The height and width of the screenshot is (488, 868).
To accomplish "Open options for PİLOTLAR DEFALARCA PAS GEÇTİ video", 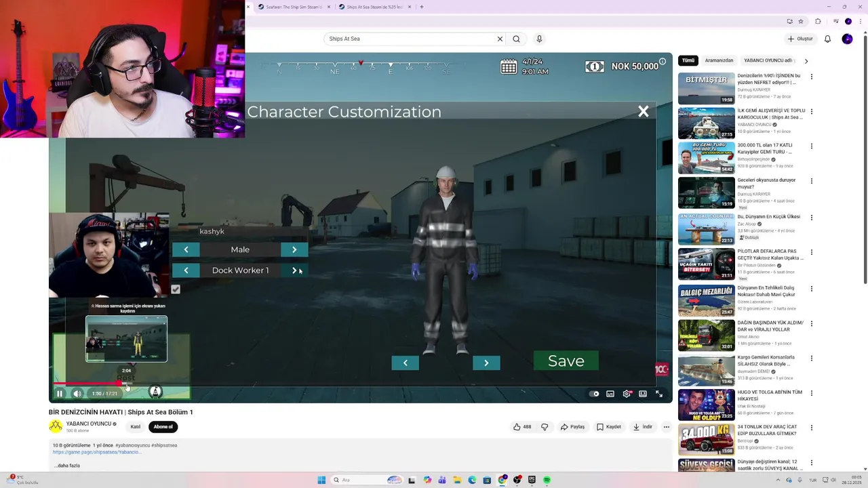I will click(811, 252).
